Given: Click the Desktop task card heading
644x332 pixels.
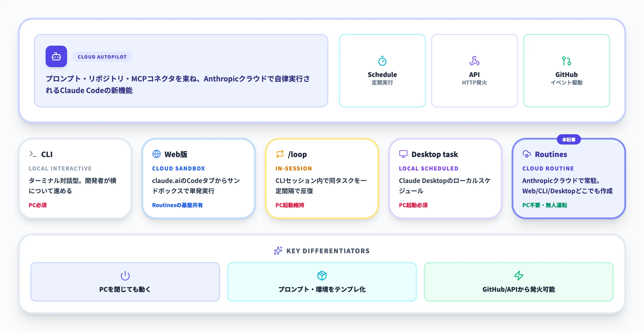Looking at the screenshot, I should pyautogui.click(x=434, y=154).
